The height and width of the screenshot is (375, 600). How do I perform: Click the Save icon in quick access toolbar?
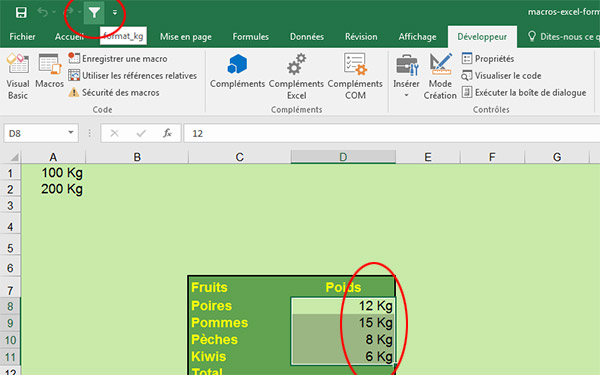[21, 13]
